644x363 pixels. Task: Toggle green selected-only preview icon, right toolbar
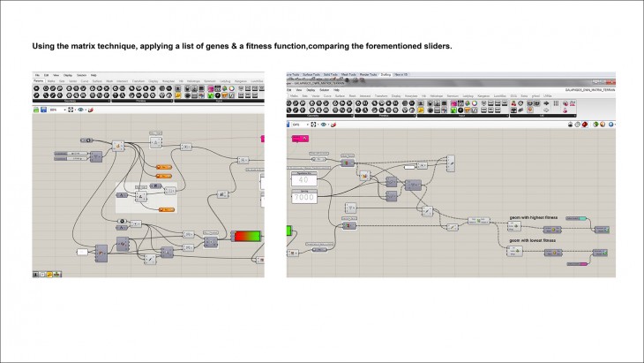[x=595, y=125]
